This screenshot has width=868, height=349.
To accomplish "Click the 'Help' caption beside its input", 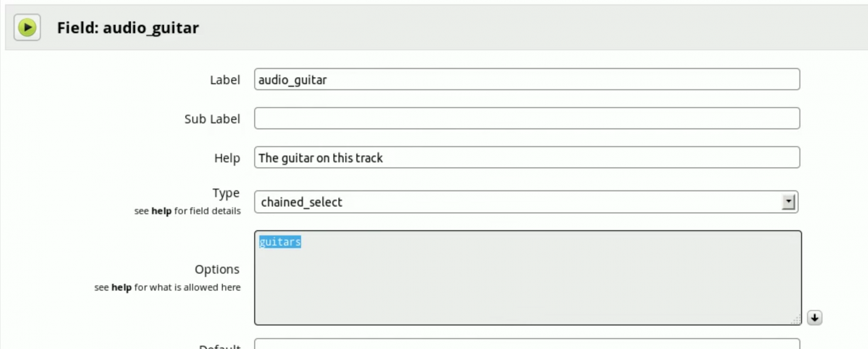I will coord(227,159).
